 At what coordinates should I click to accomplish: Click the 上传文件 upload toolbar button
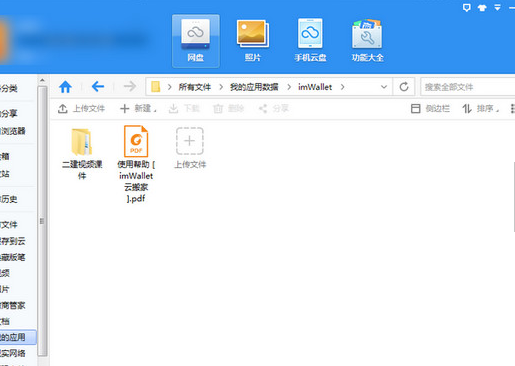tap(81, 108)
